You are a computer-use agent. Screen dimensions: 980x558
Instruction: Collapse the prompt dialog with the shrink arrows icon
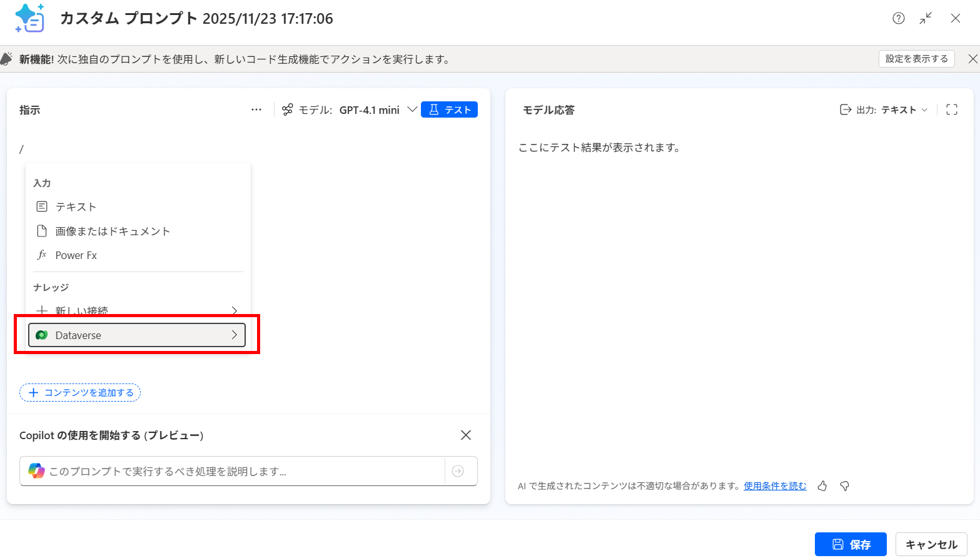coord(926,18)
